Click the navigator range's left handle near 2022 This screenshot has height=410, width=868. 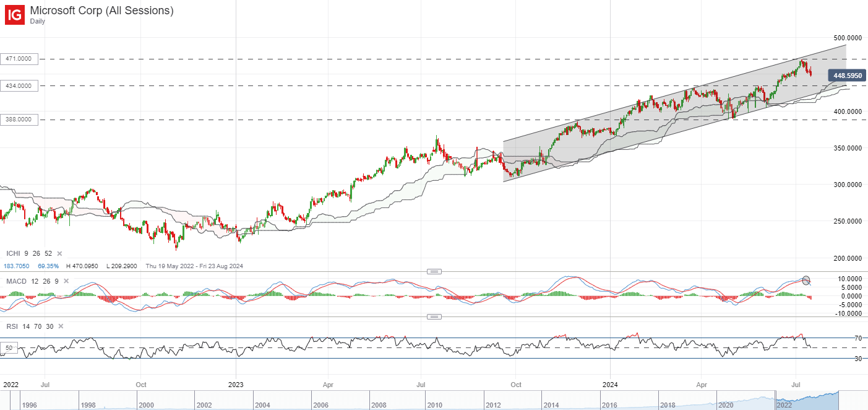click(x=775, y=400)
